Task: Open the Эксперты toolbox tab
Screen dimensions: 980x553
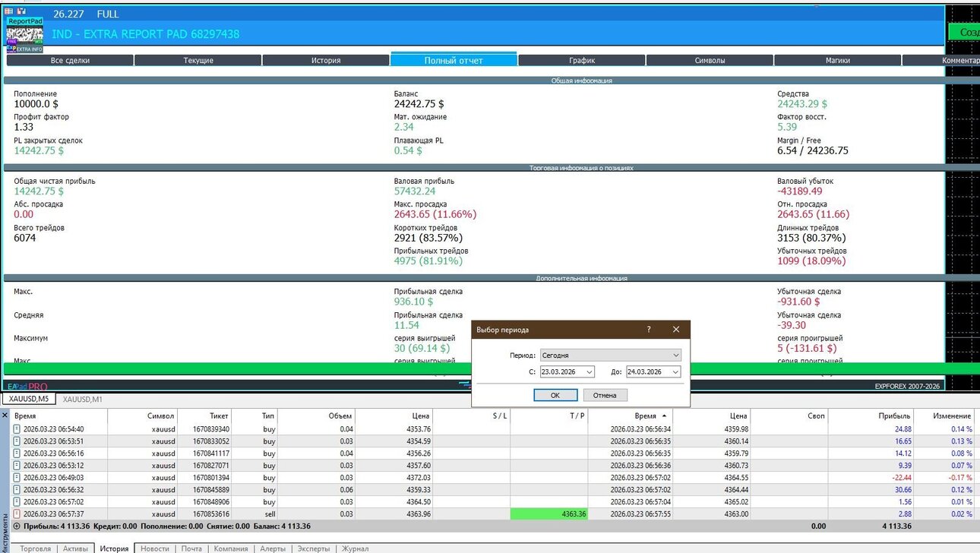Action: [x=314, y=548]
